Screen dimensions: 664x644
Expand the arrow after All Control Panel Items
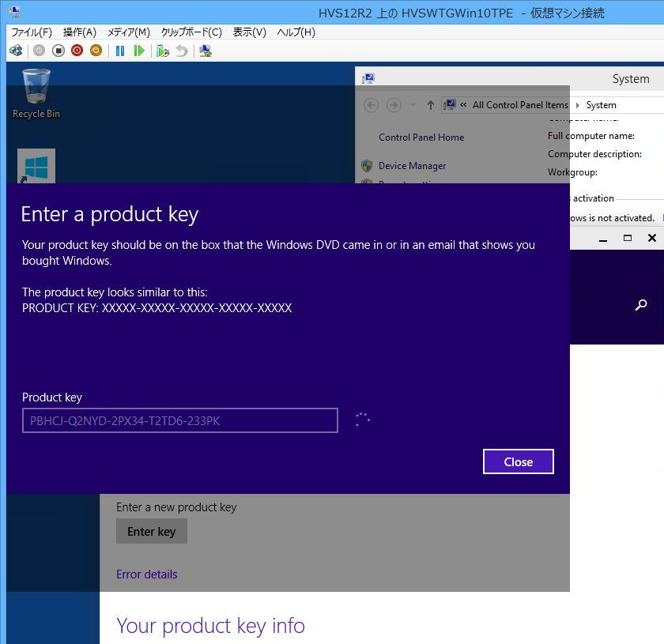click(578, 105)
